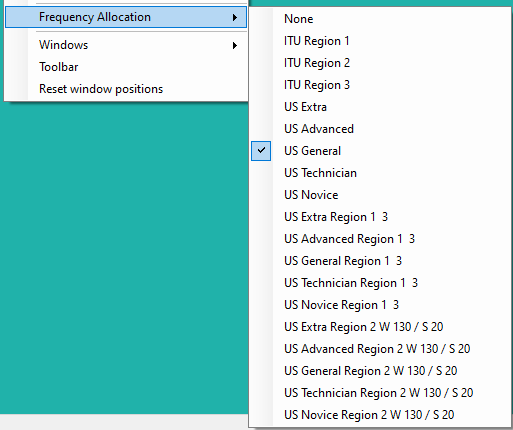Open the Frequency Allocation menu entry

click(x=126, y=17)
